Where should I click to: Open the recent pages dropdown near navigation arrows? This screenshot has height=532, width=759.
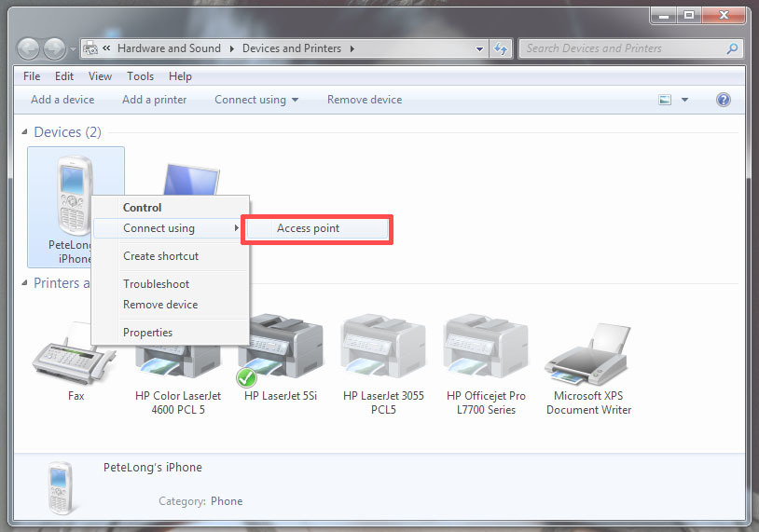(73, 48)
